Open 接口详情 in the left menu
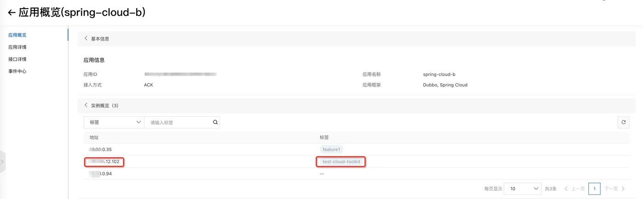The image size is (644, 199). 17,59
